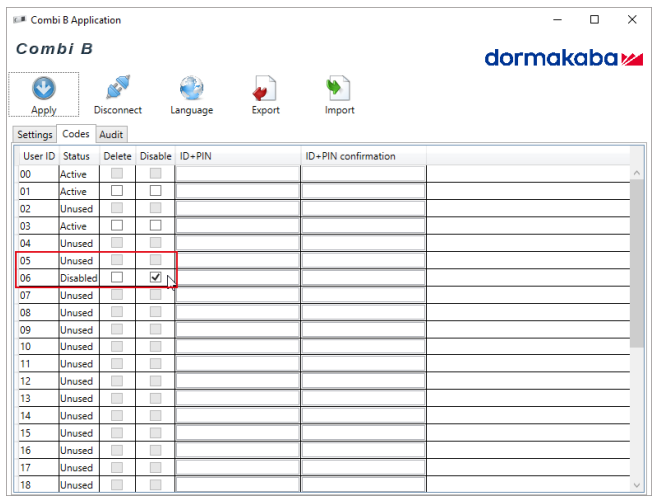Click ID+PIN field for user 00
Screen dimensions: 659x504
tap(238, 174)
